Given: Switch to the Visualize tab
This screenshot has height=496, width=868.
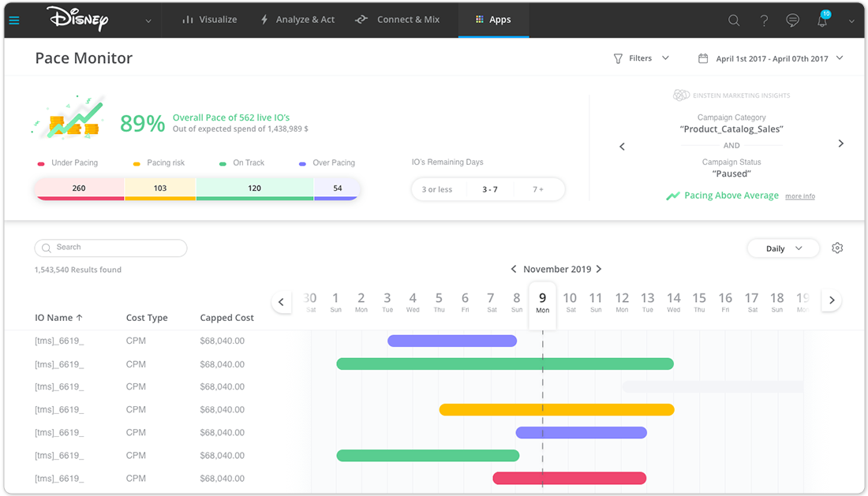Looking at the screenshot, I should click(209, 20).
